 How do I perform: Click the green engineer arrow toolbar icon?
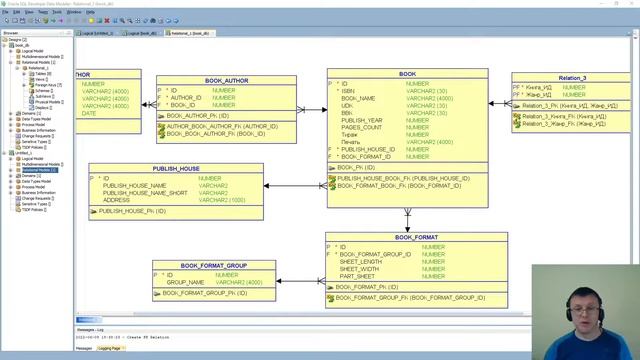53,20
